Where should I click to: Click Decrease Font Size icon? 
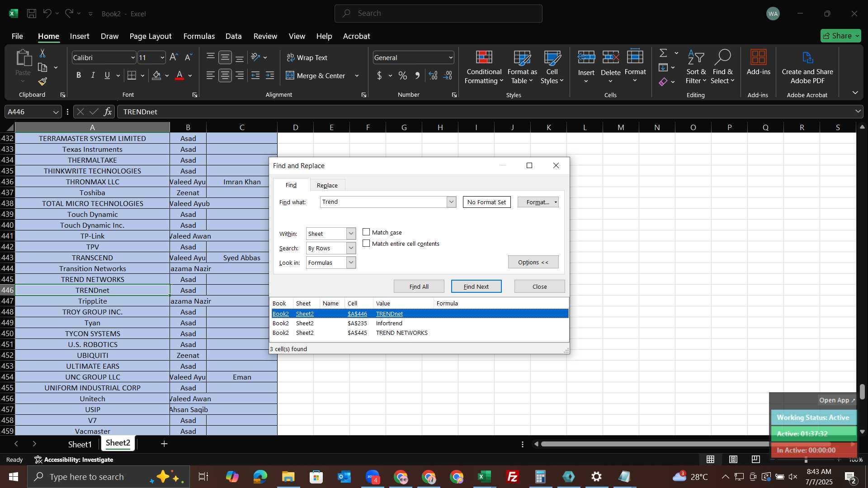pyautogui.click(x=189, y=57)
